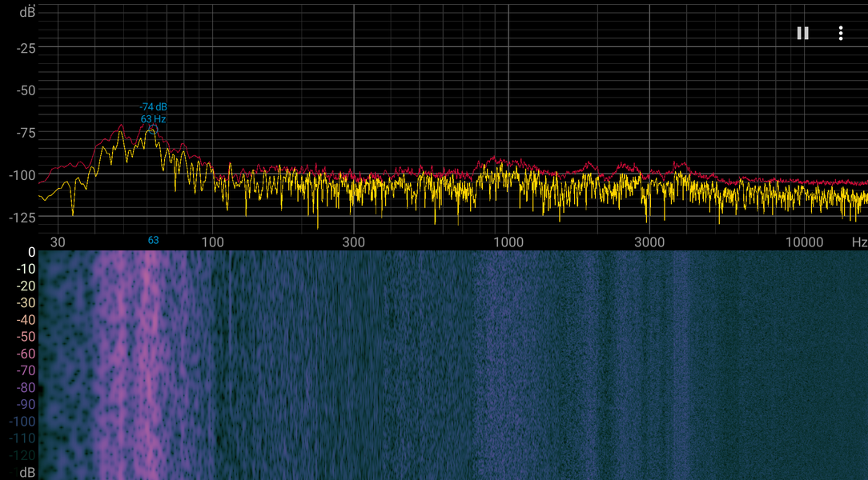This screenshot has width=868, height=480.
Task: Click the '-40' color scale label
Action: 26,320
